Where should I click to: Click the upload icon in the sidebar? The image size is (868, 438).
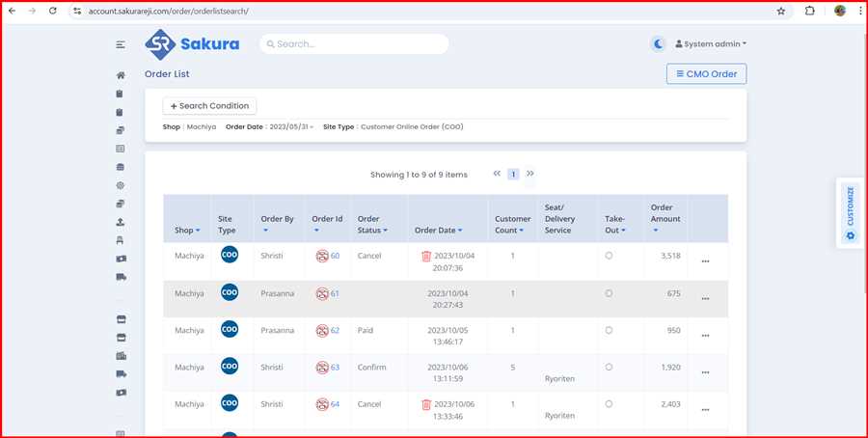[x=121, y=222]
